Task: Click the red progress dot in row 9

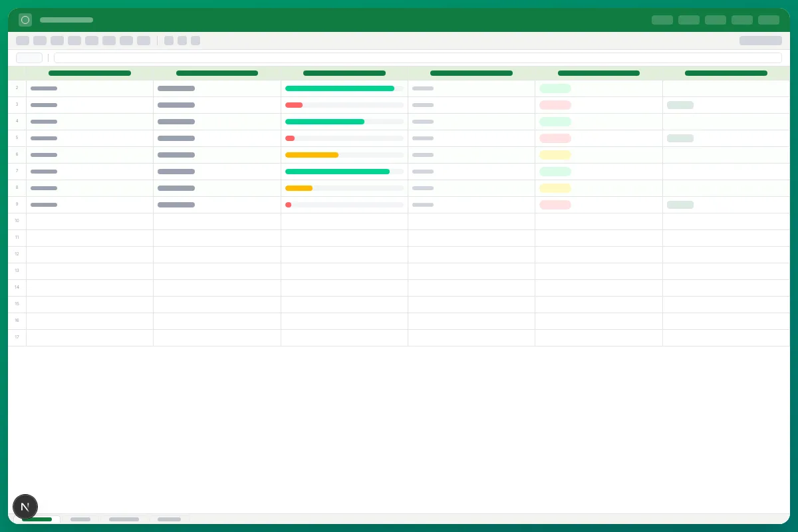Action: click(x=288, y=205)
